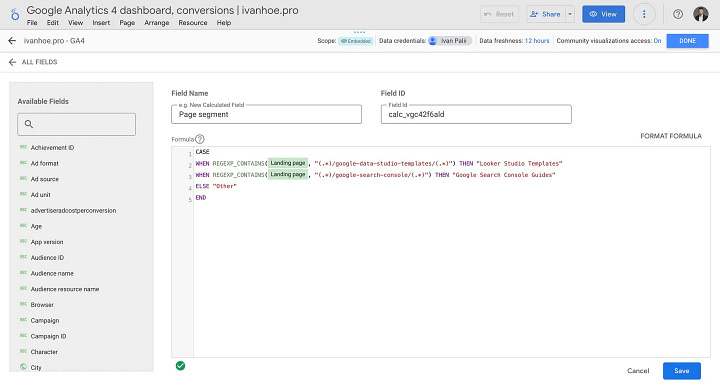Click "Google Search Console Guides" string in formula
The image size is (720, 391).
point(504,175)
